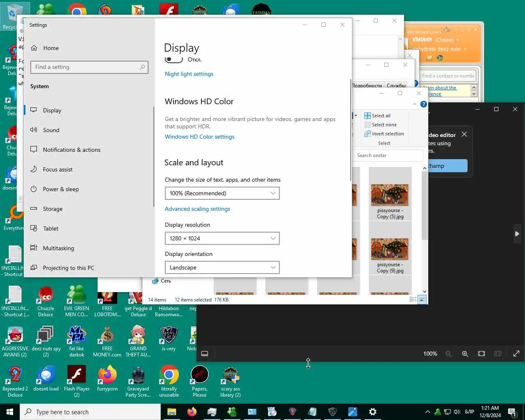
Task: Toggle the Night light switch
Action: [174, 60]
